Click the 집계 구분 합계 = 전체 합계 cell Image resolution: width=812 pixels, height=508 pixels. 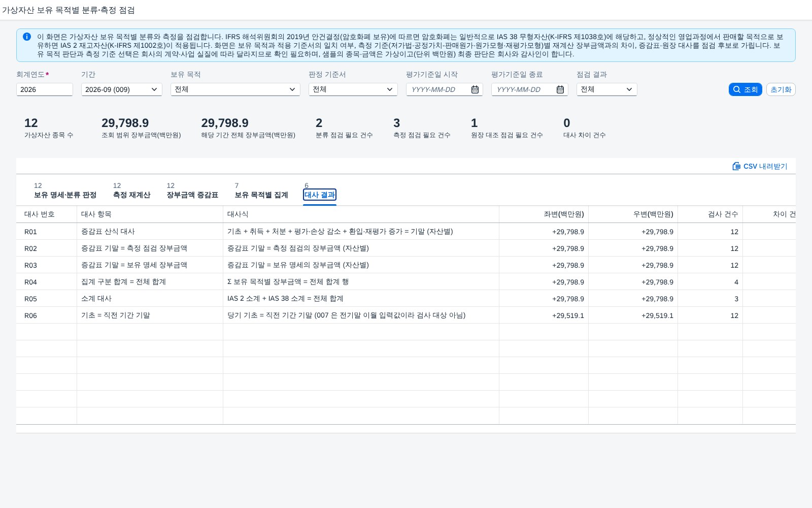coord(150,282)
